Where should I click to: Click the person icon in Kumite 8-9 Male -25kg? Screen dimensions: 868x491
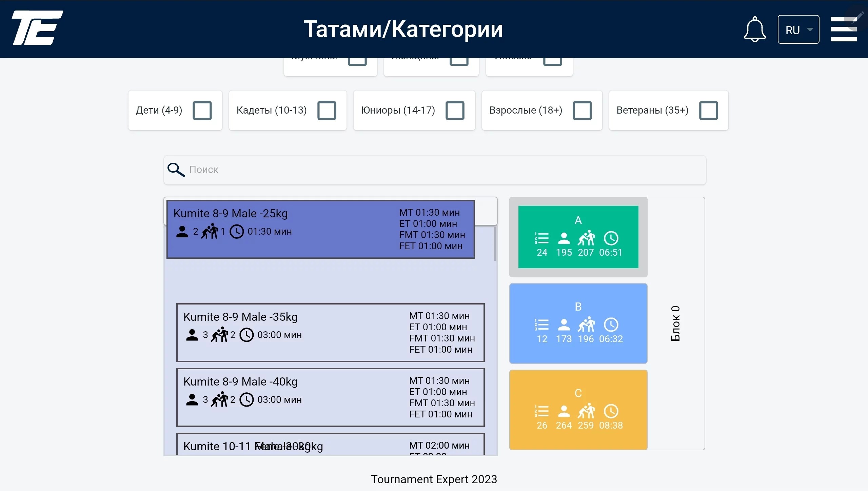tap(182, 232)
